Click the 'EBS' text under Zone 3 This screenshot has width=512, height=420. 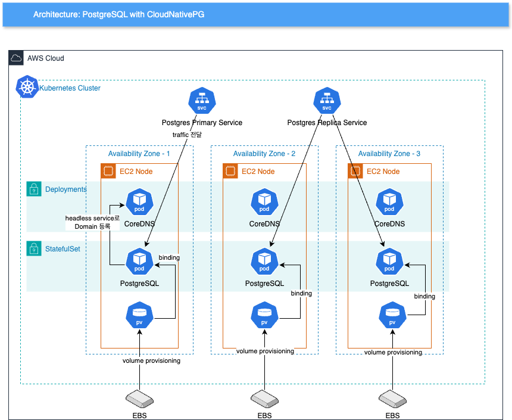(392, 415)
